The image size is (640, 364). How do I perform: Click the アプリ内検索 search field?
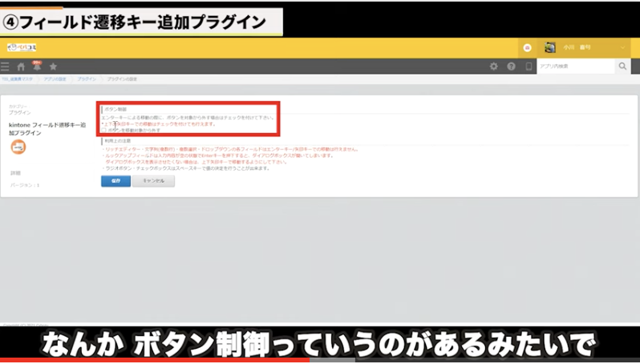coord(574,67)
